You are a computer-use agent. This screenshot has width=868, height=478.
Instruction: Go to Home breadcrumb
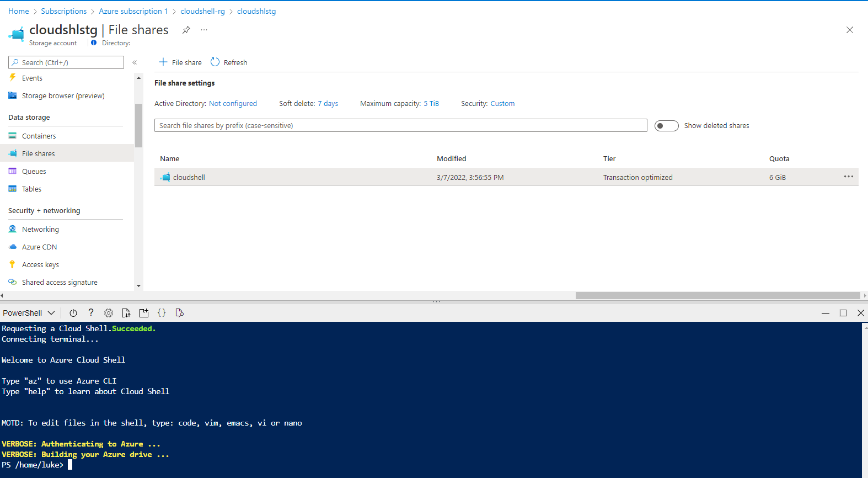click(x=19, y=11)
